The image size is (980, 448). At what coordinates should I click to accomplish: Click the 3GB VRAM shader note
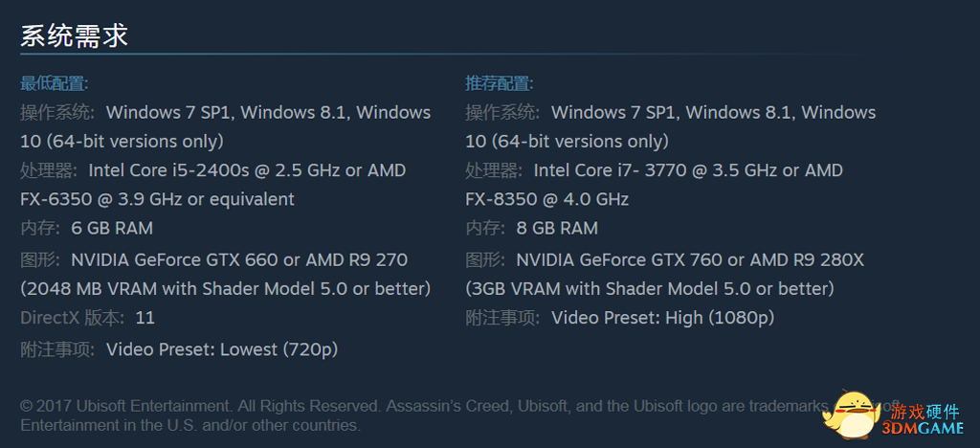(x=650, y=289)
